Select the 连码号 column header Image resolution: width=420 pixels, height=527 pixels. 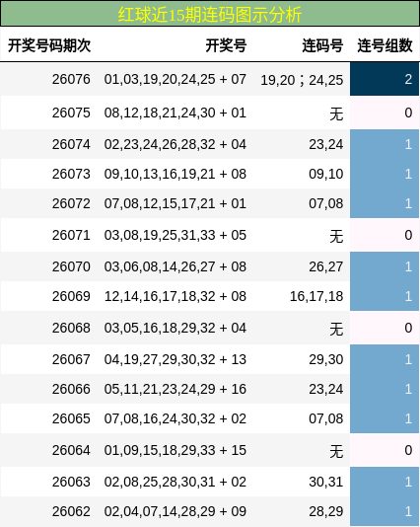tap(322, 45)
